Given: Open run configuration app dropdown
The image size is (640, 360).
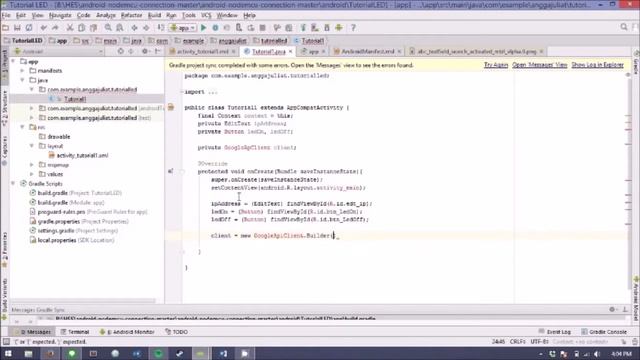Looking at the screenshot, I should coord(183,28).
